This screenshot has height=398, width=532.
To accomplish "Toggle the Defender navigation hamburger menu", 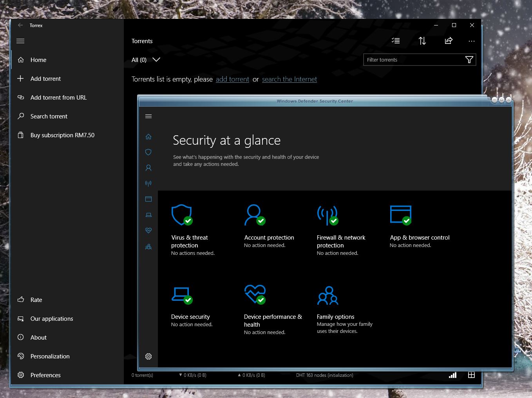I will tap(148, 116).
